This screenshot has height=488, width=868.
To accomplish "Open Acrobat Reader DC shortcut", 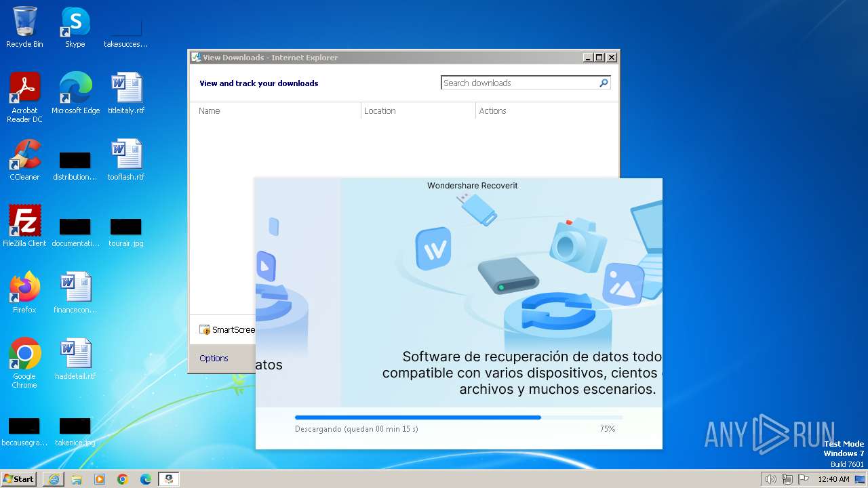I will coord(24,97).
